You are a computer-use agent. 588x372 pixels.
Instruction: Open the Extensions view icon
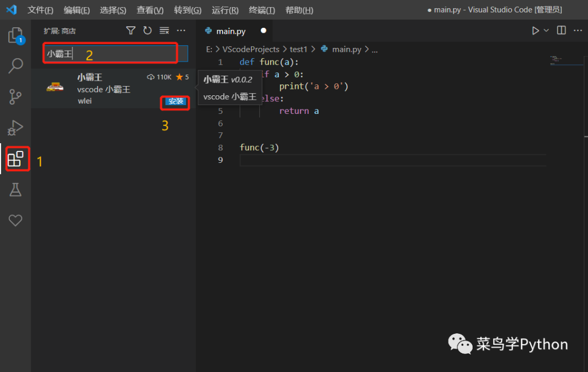[15, 159]
